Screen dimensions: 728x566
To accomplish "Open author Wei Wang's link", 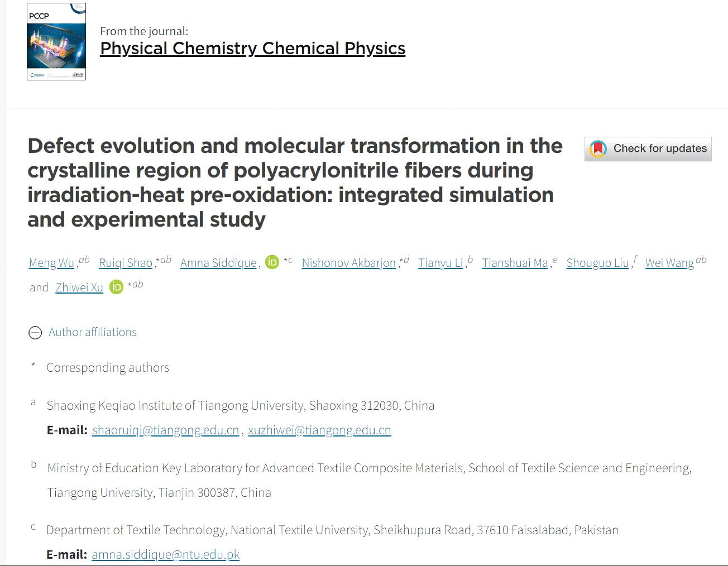I will tap(669, 263).
